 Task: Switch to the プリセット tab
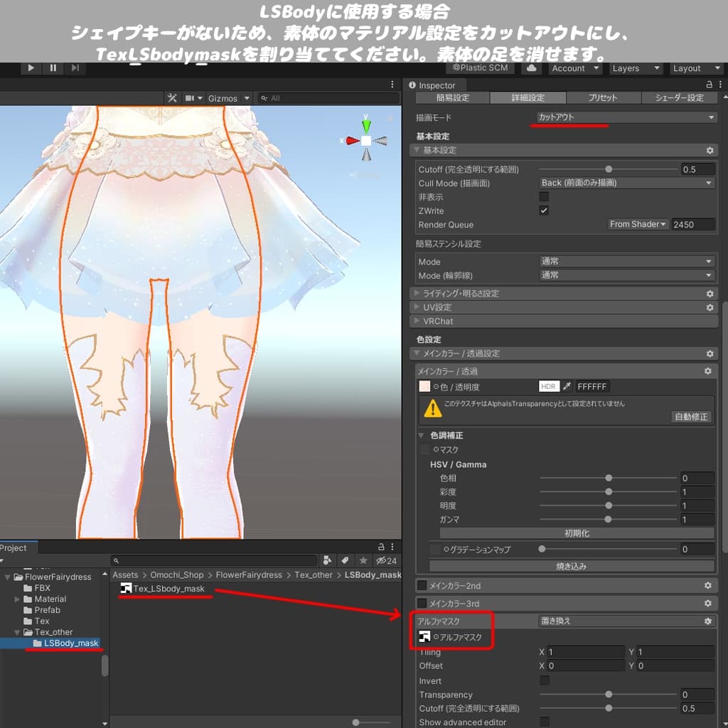602,97
